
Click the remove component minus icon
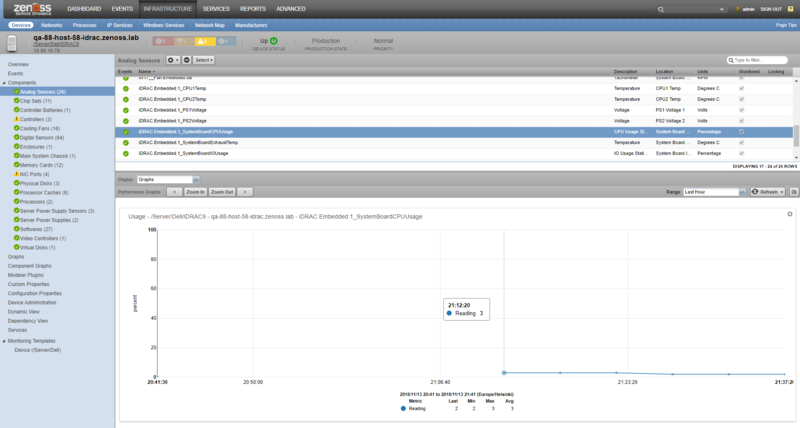187,60
